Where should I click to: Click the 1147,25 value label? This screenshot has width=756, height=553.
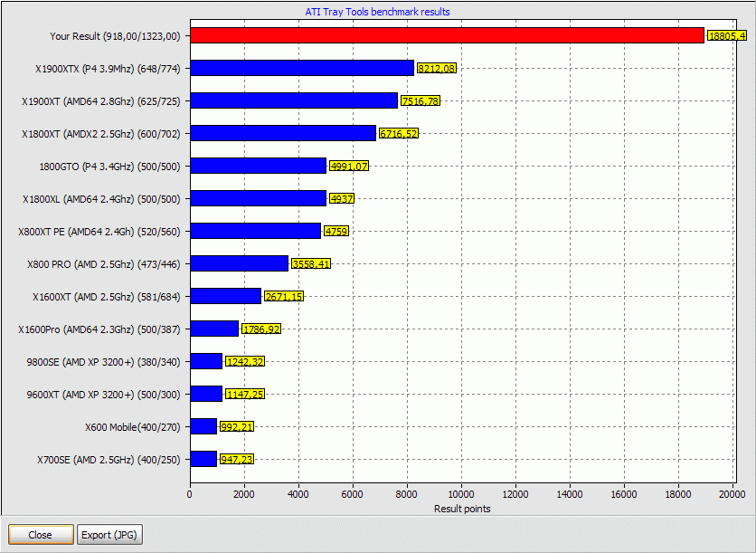click(245, 395)
